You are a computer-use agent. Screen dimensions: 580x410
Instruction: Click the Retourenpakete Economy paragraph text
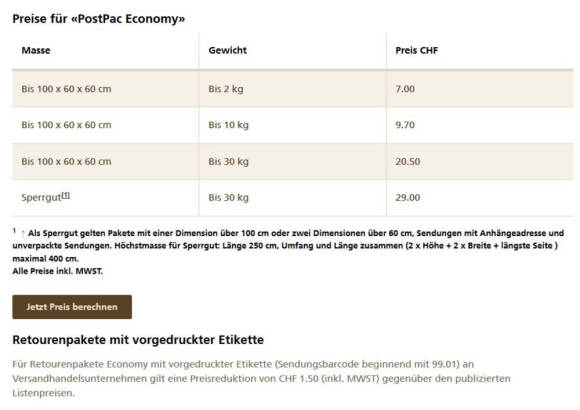[261, 379]
